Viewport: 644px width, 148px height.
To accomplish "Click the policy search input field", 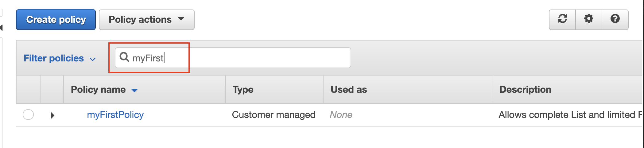I will (233, 58).
